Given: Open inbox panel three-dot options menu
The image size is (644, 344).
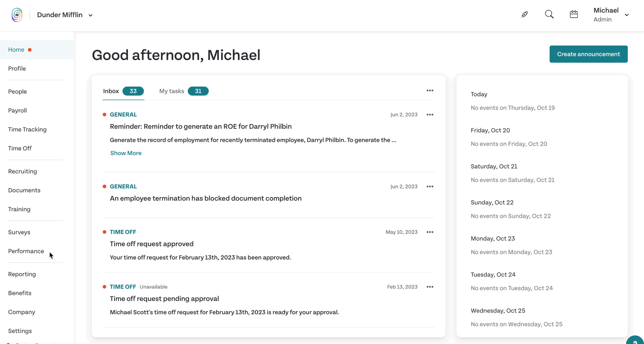Looking at the screenshot, I should coord(430,91).
